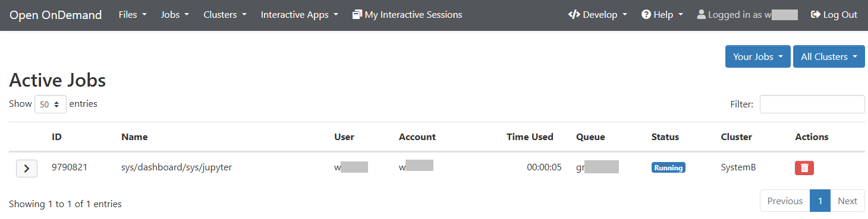Sort the table by Time Used column
This screenshot has width=868, height=219.
coord(530,137)
